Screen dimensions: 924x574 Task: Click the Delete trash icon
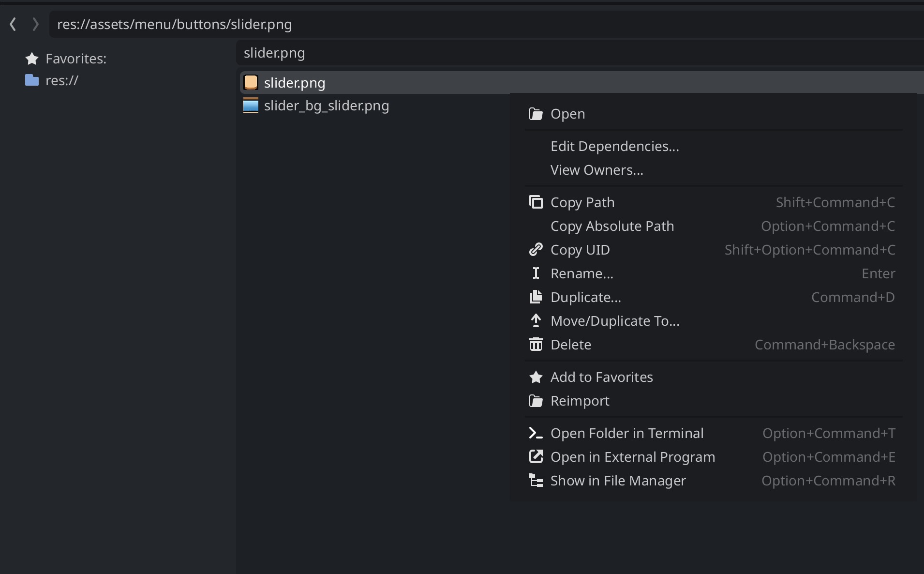coord(536,345)
